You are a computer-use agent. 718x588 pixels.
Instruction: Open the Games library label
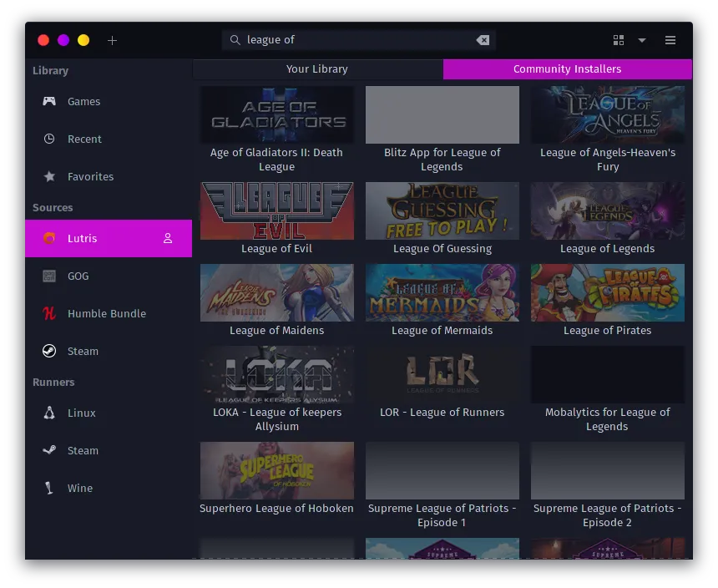coord(83,102)
